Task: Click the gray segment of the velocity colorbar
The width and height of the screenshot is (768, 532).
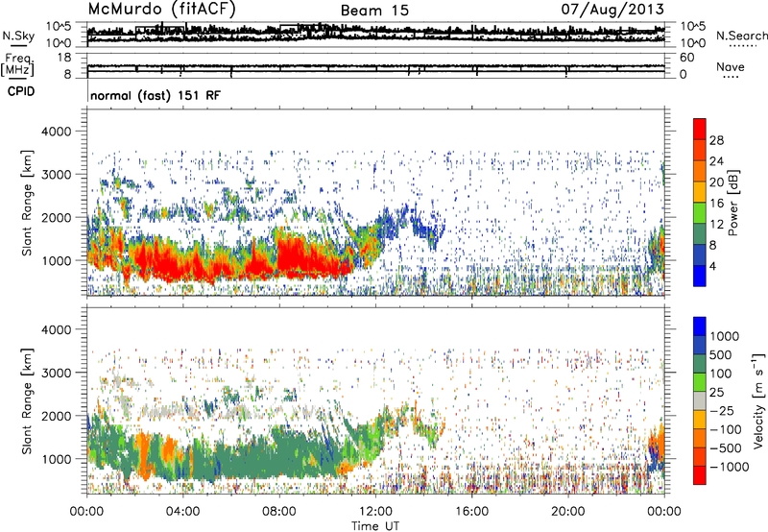Action: click(700, 400)
